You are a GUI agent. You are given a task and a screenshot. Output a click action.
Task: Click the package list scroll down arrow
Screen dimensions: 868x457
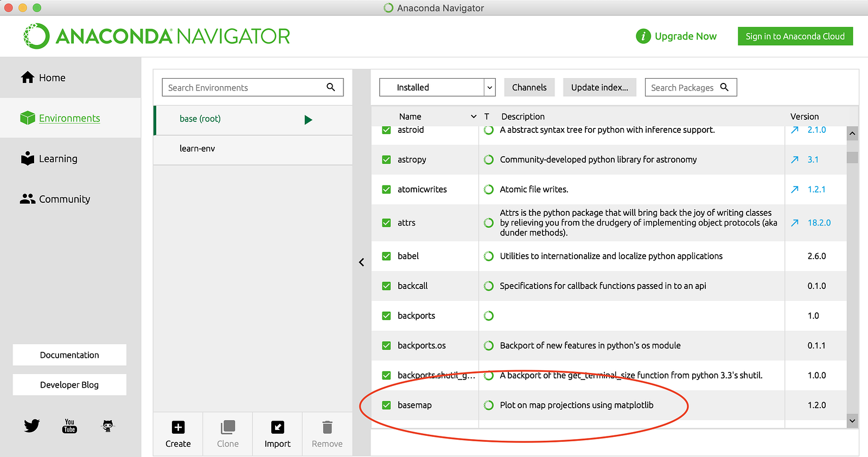coord(852,421)
